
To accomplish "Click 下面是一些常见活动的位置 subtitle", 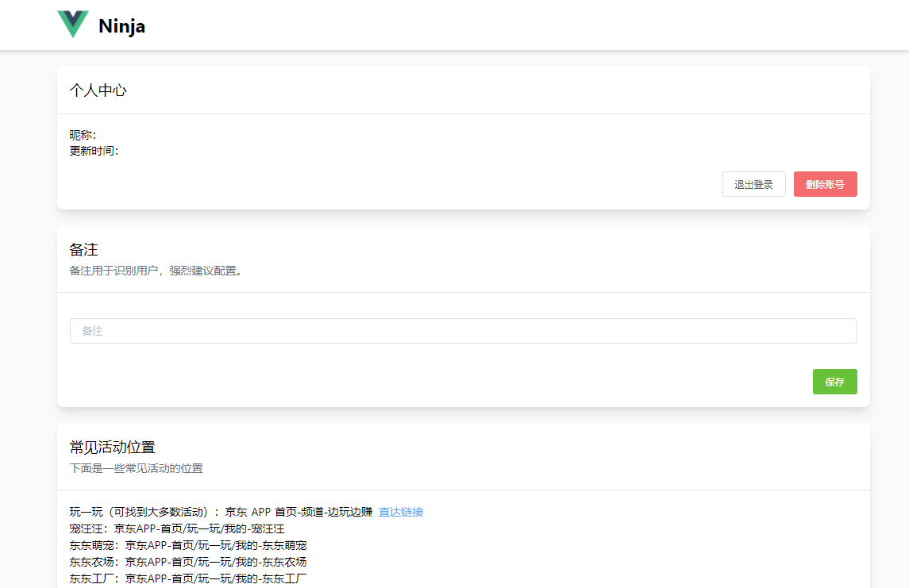I will (137, 469).
